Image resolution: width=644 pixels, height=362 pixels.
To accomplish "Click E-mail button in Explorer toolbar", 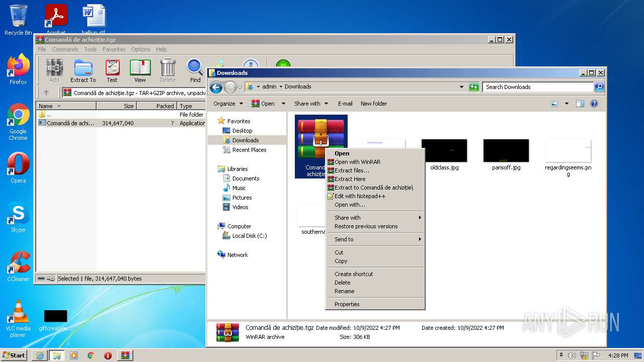I will point(345,104).
